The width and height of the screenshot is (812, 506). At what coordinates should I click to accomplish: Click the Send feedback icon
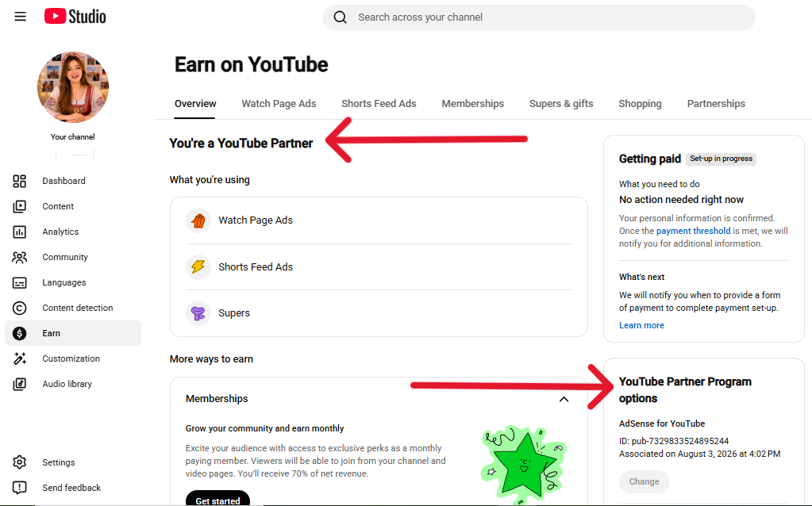20,488
